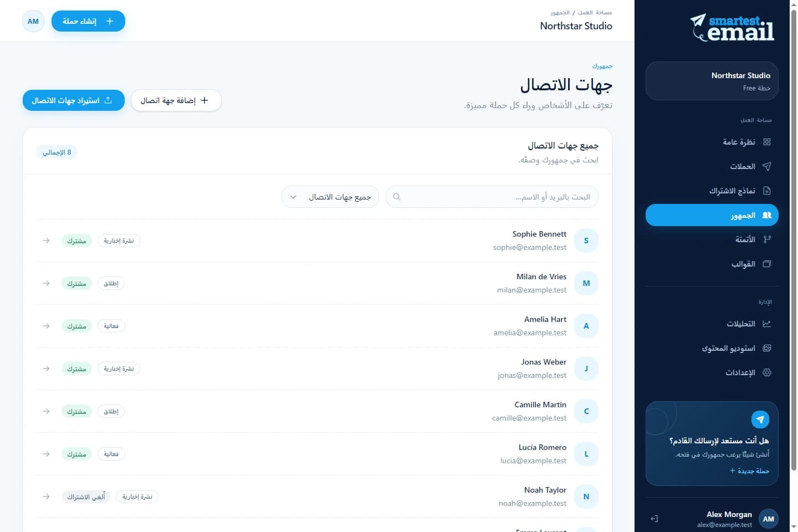Click the 8 الإجمالي count badge

click(57, 152)
